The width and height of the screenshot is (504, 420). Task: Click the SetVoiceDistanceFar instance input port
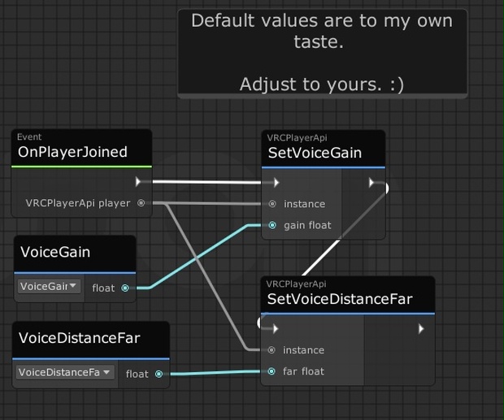tap(272, 350)
